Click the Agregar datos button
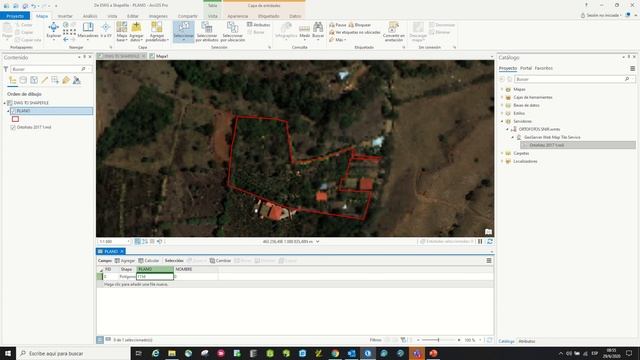 136,31
